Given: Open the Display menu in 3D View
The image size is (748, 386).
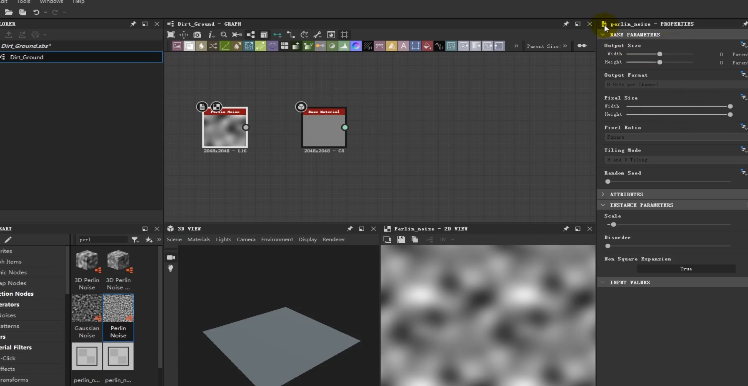Looking at the screenshot, I should (x=308, y=240).
